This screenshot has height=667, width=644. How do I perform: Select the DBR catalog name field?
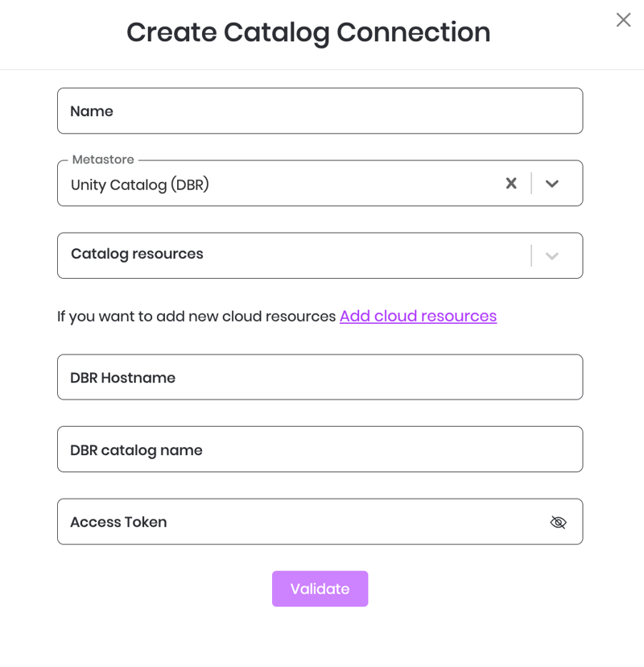pyautogui.click(x=320, y=449)
